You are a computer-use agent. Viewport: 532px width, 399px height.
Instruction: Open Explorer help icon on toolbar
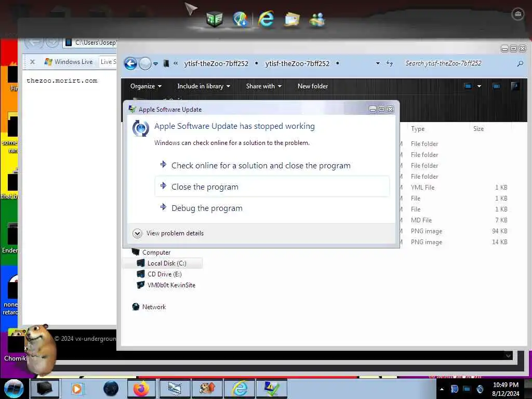point(515,86)
